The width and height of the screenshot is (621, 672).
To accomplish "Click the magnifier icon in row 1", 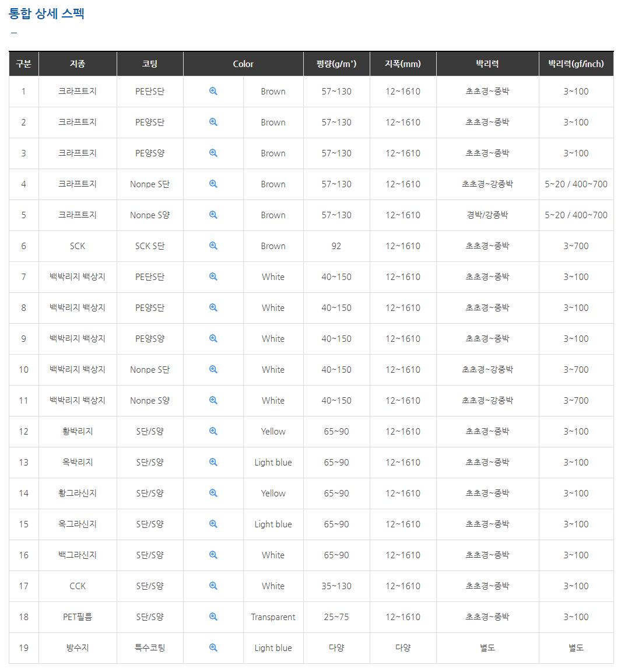I will [x=213, y=91].
